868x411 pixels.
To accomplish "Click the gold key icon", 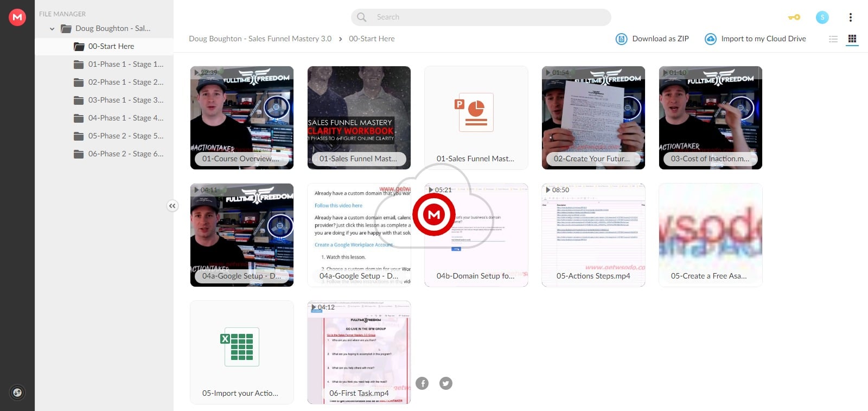I will coord(794,17).
